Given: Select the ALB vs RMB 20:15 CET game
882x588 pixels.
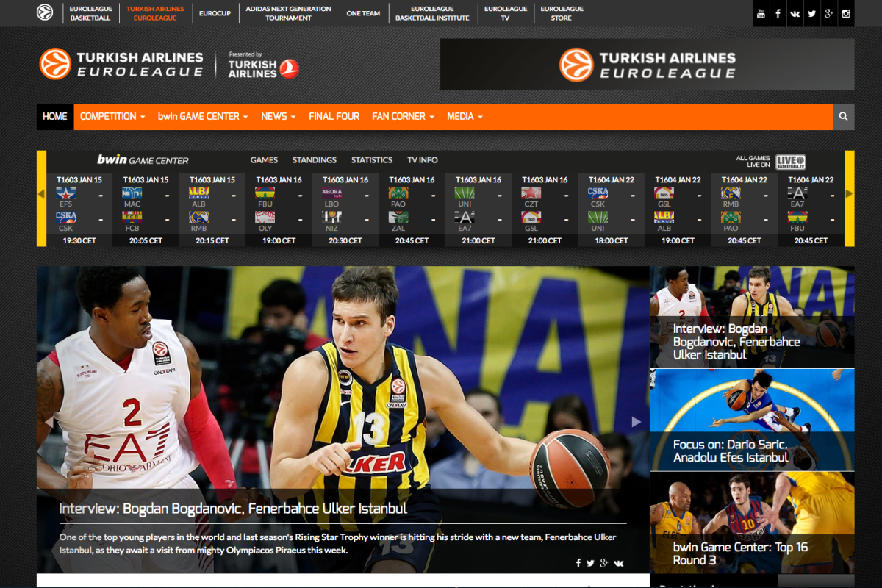Looking at the screenshot, I should (x=212, y=210).
